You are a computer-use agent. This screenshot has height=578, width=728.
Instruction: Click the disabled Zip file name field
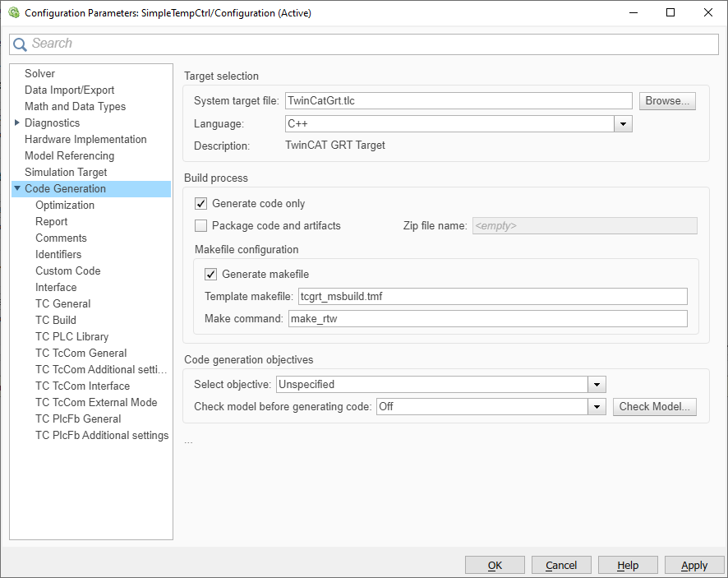pos(585,226)
